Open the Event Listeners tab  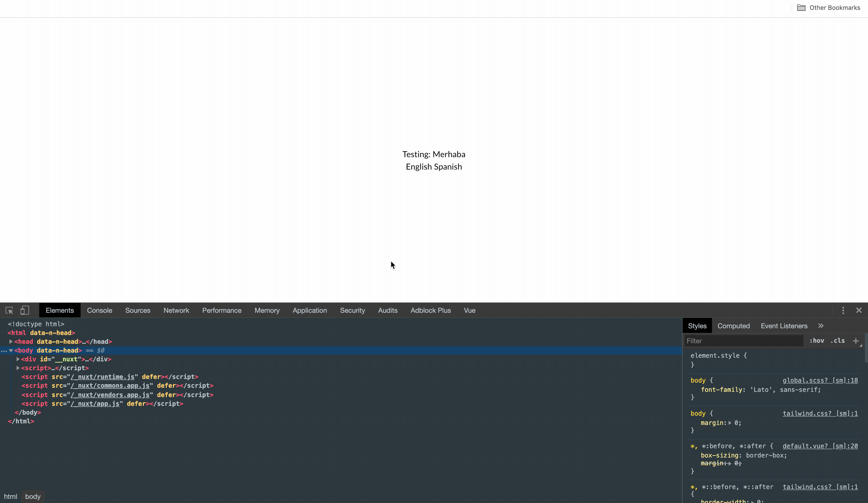click(784, 326)
